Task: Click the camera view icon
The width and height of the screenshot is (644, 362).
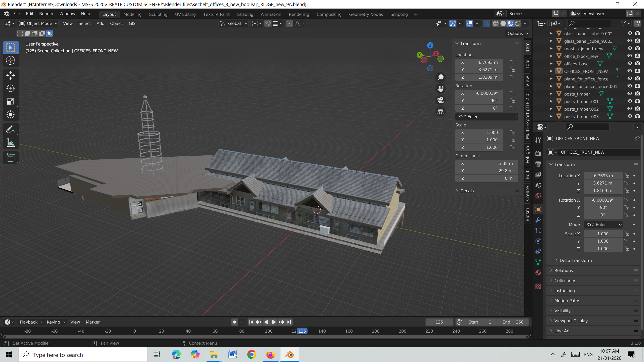Action: click(x=440, y=100)
